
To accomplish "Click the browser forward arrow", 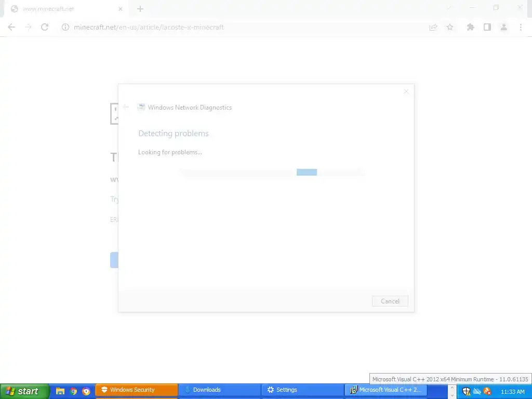I will click(28, 27).
